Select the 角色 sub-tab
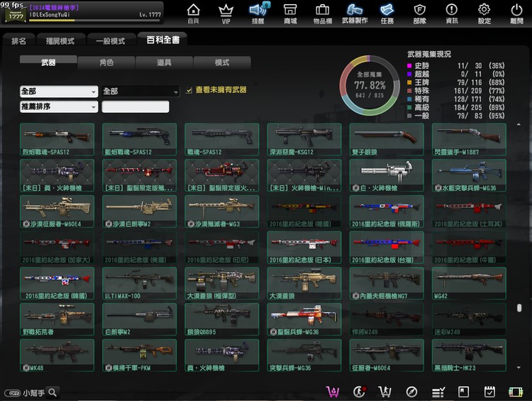 pyautogui.click(x=106, y=62)
